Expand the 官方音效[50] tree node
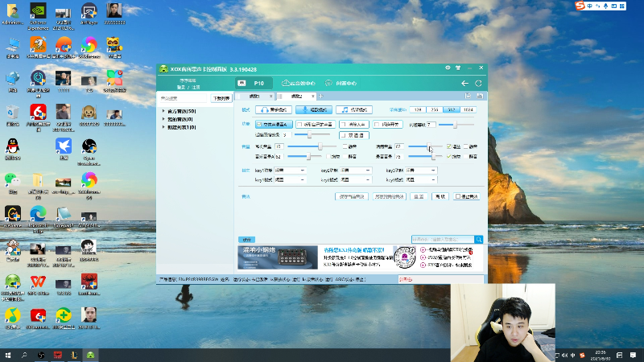The height and width of the screenshot is (362, 644). click(x=163, y=111)
